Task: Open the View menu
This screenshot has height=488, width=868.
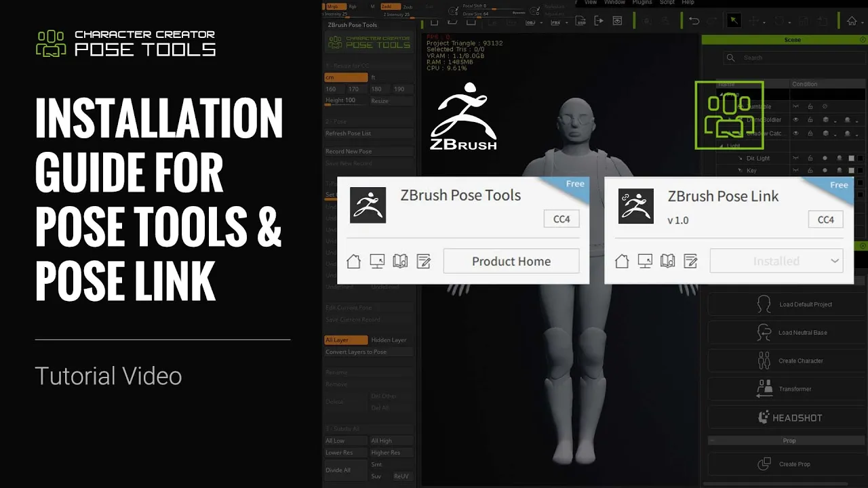Action: coord(591,3)
